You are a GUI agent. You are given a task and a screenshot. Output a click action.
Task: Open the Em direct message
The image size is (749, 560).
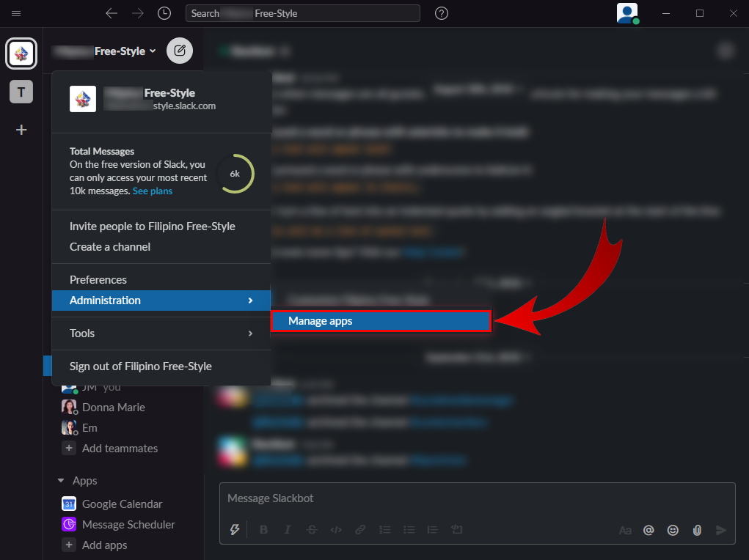click(80, 428)
